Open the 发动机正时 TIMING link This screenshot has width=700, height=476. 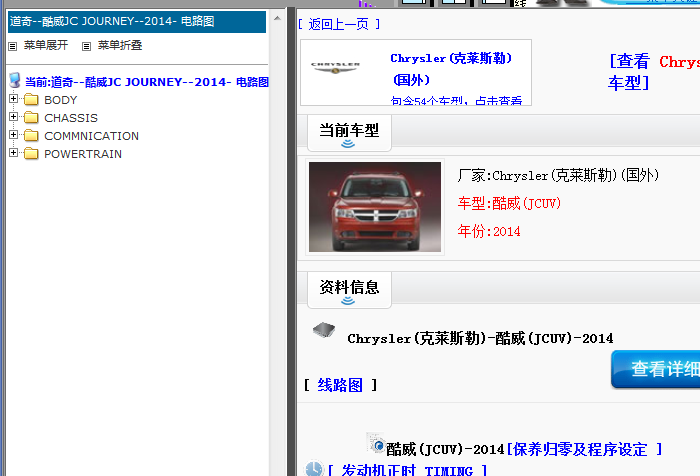click(x=407, y=470)
